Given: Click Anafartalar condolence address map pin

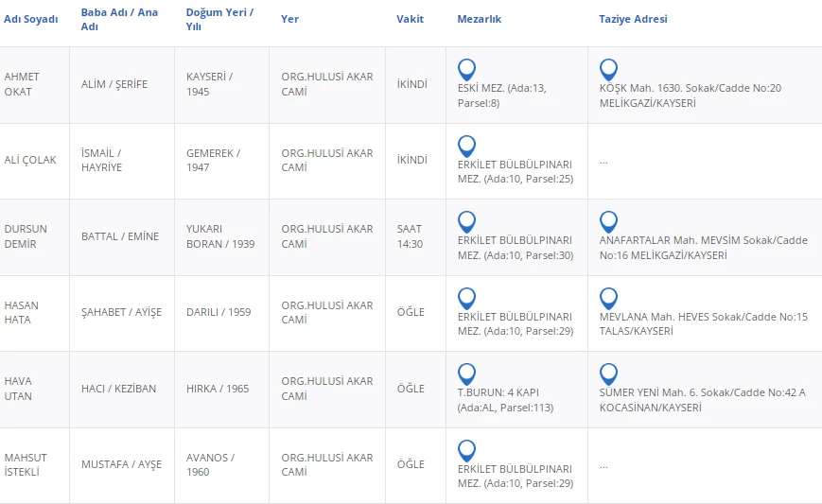Looking at the screenshot, I should tap(608, 221).
